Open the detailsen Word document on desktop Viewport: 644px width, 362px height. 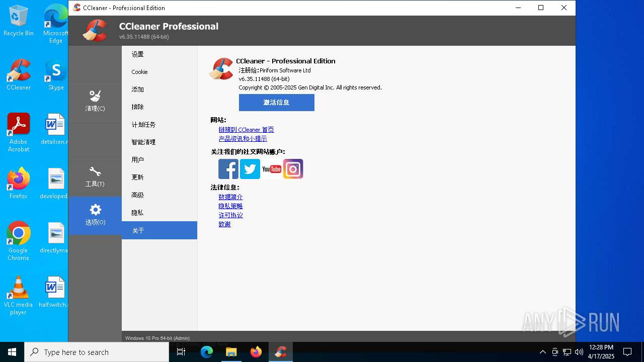55,129
